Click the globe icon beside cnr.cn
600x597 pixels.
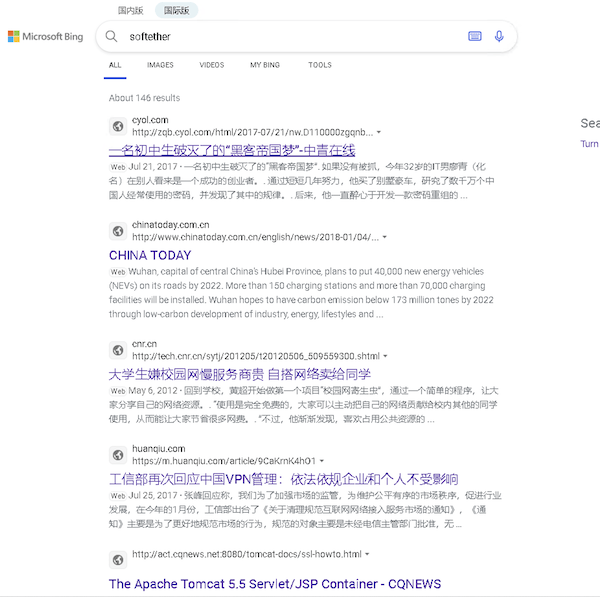(x=118, y=350)
